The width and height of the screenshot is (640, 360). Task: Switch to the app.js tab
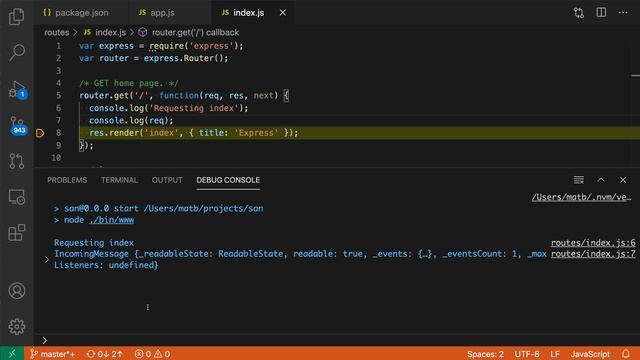[156, 13]
